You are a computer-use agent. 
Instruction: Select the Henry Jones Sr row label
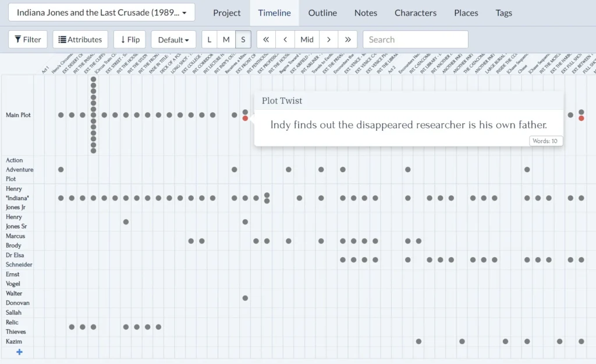coord(16,222)
